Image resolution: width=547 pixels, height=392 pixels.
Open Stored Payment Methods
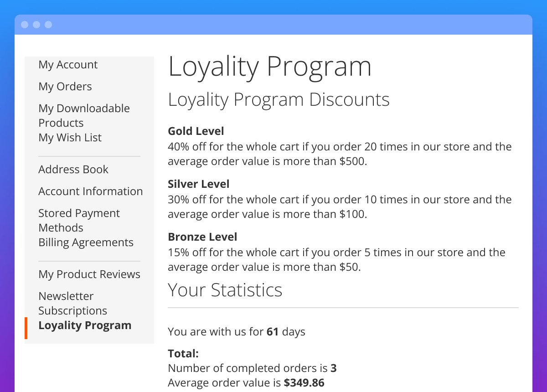coord(79,220)
